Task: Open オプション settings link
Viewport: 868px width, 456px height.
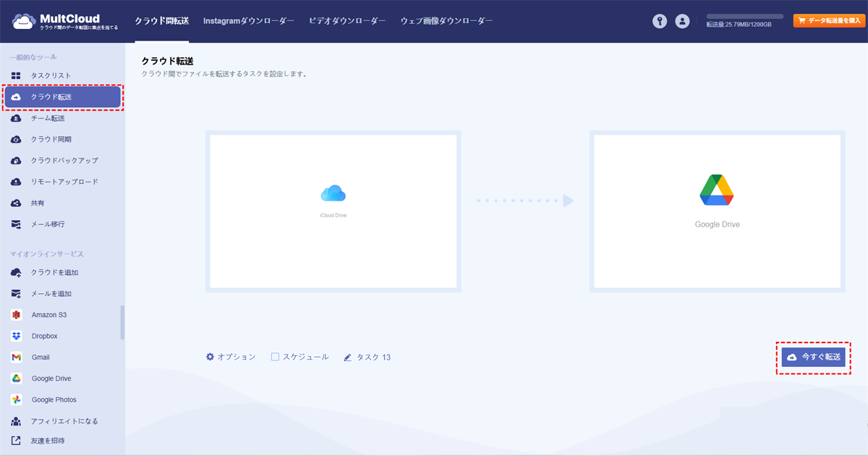Action: coord(231,357)
